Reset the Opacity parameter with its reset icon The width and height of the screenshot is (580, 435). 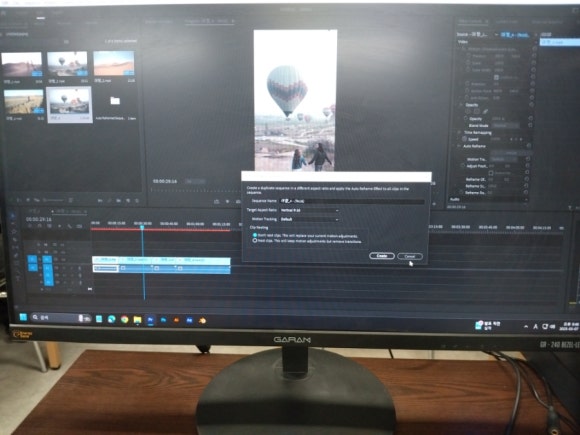coord(530,119)
